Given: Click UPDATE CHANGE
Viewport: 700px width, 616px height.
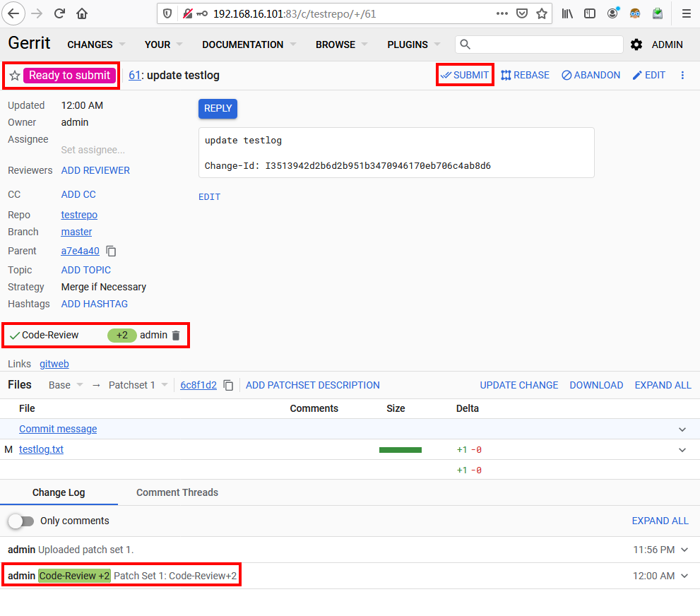Looking at the screenshot, I should 518,385.
